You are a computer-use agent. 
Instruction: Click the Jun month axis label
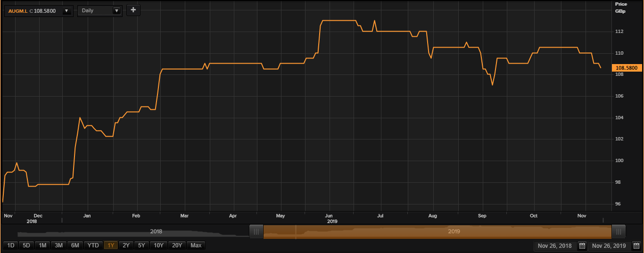[329, 216]
